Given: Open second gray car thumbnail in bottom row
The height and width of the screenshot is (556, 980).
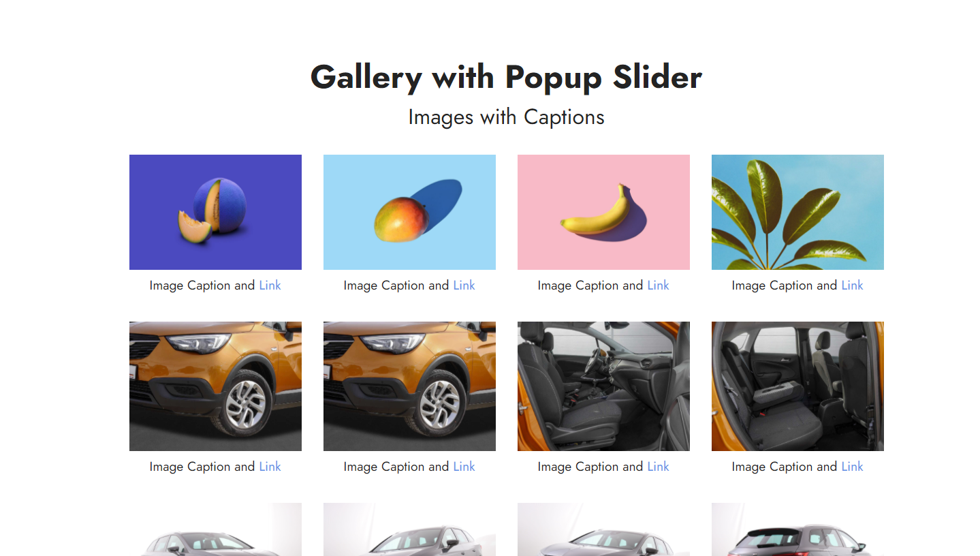Looking at the screenshot, I should [x=409, y=529].
